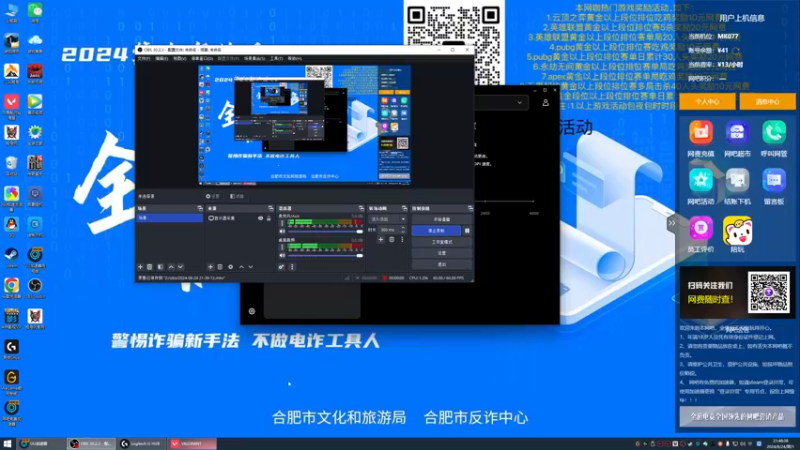
Task: Open the 视图 View menu in OBS
Action: click(x=179, y=59)
